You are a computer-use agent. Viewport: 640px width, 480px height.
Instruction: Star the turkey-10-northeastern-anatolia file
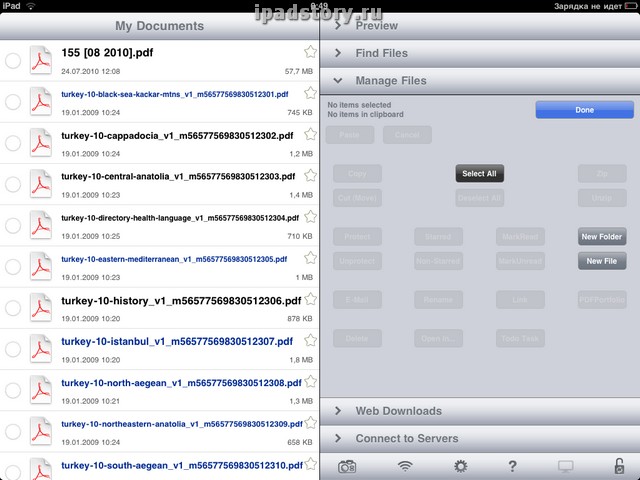[x=311, y=423]
